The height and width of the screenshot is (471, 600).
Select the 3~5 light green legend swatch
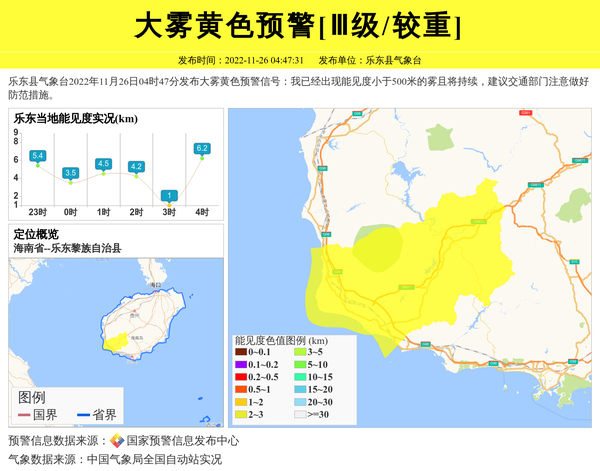(299, 352)
